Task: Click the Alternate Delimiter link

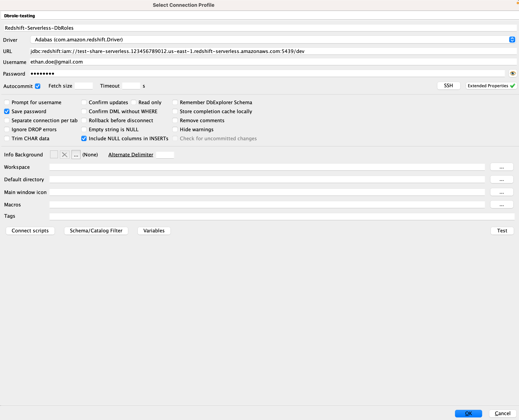Action: click(131, 155)
